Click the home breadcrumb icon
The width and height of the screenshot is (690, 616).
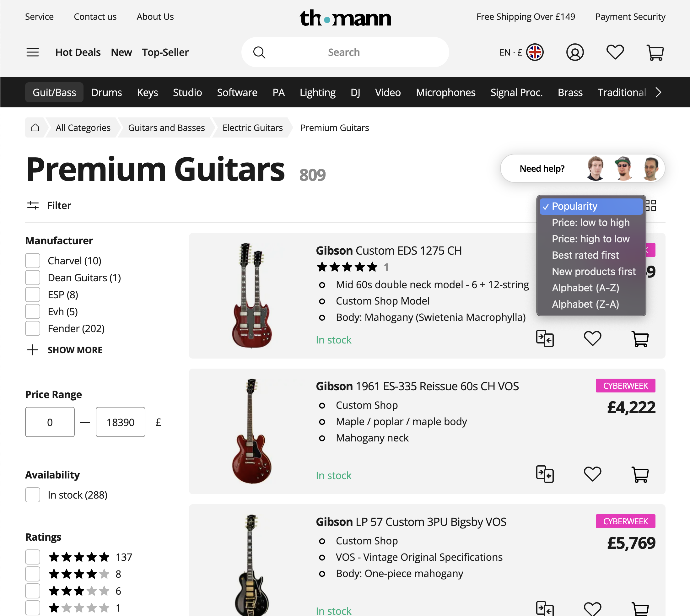tap(35, 127)
